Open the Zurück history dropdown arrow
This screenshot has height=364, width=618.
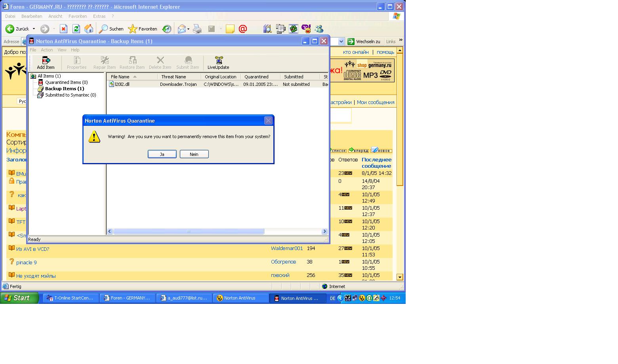point(34,29)
